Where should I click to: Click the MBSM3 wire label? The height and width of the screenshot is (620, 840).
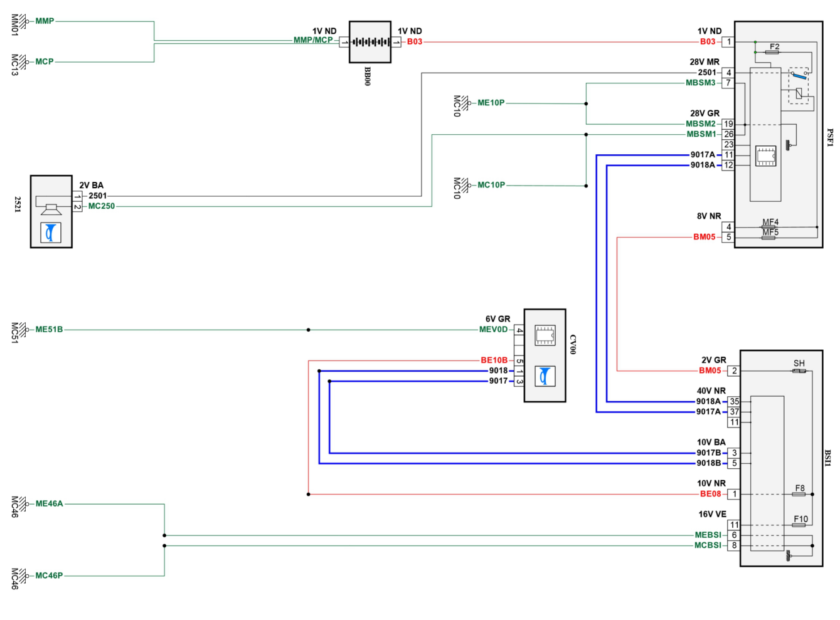(700, 83)
